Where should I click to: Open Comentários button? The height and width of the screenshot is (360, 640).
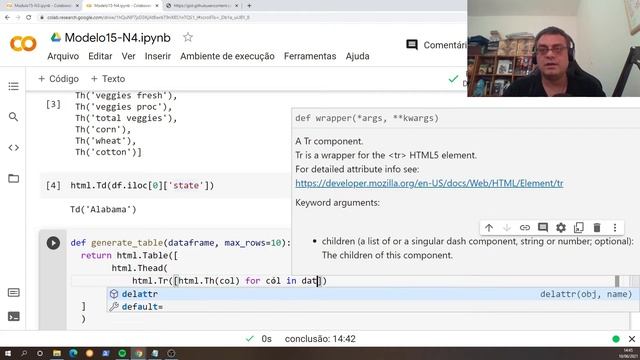tap(436, 45)
